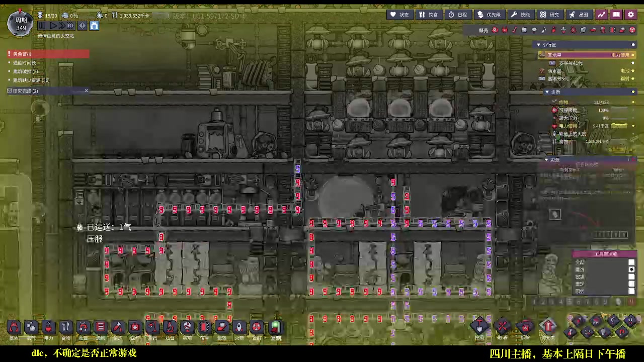Image resolution: width=644 pixels, height=362 pixels.
Task: Toggle the pin dot on 小行星 header
Action: pyautogui.click(x=633, y=45)
